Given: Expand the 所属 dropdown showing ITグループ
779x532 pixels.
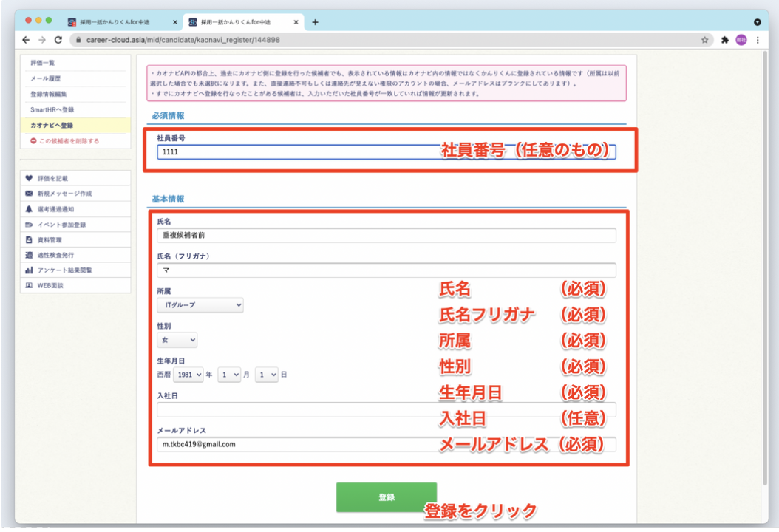Looking at the screenshot, I should [200, 304].
